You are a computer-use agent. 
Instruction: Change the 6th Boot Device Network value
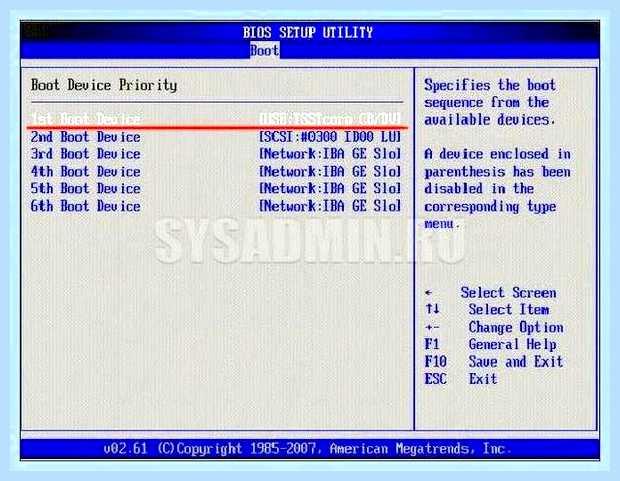coord(330,206)
